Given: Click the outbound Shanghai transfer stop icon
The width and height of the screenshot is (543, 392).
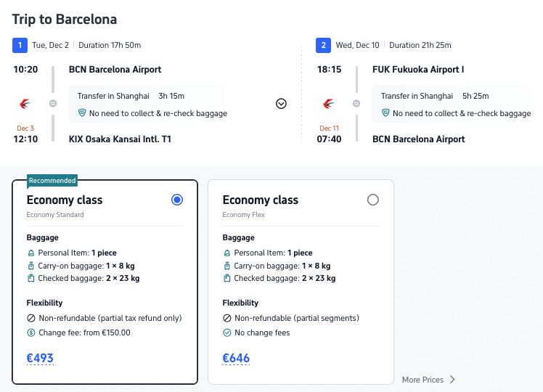Looking at the screenshot, I should click(53, 104).
